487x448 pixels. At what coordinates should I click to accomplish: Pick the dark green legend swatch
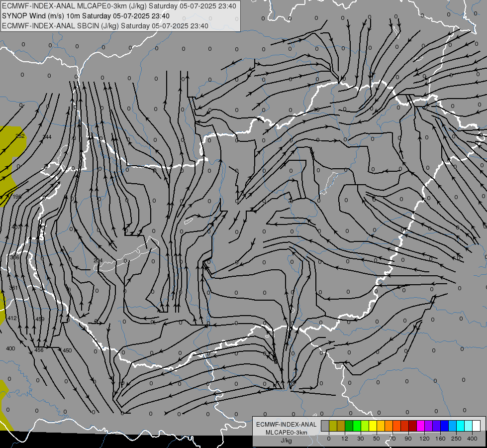(349, 426)
